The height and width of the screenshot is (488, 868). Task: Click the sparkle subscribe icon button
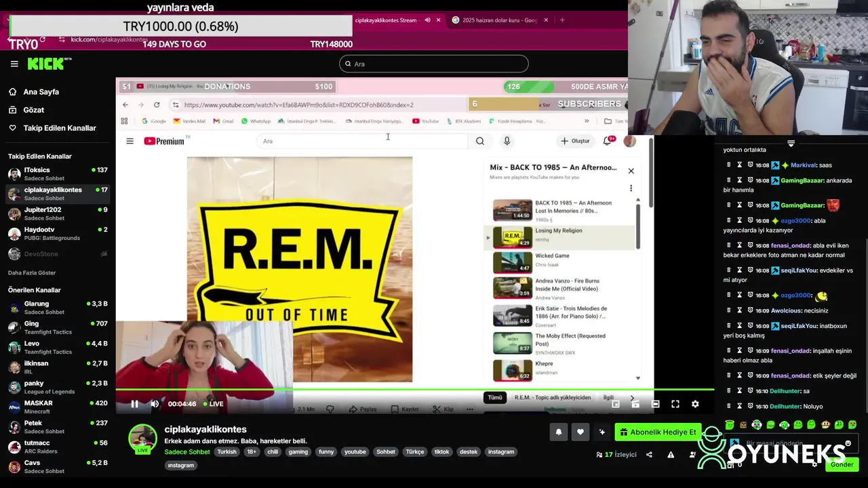click(601, 432)
